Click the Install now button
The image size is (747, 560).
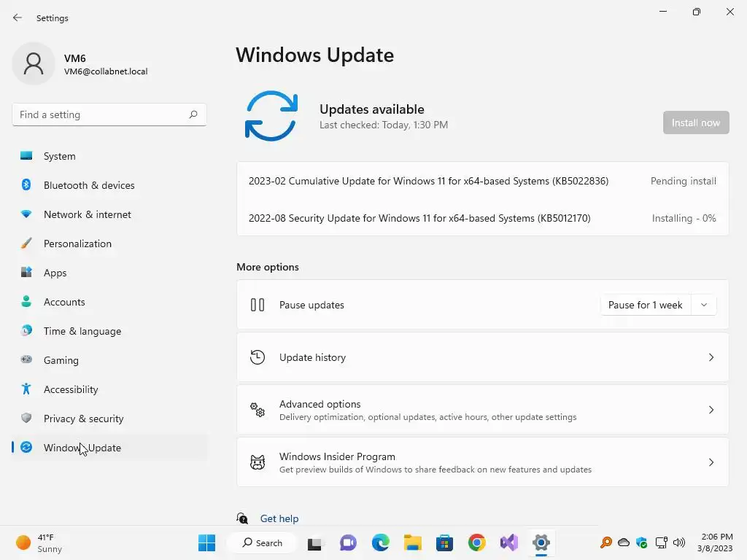point(695,122)
